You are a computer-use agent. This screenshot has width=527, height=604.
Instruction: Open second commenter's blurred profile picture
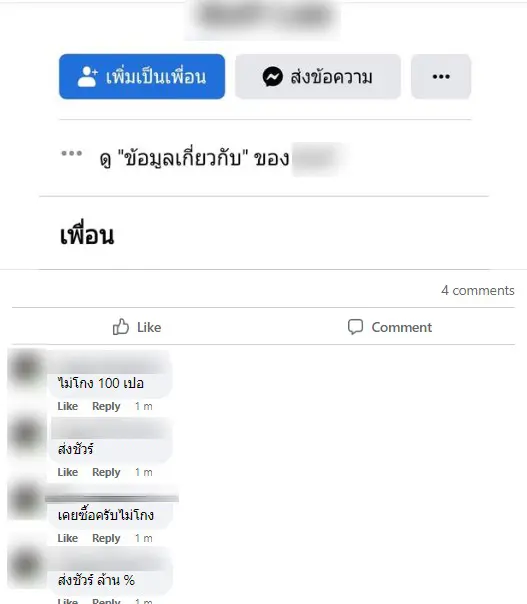click(x=26, y=433)
